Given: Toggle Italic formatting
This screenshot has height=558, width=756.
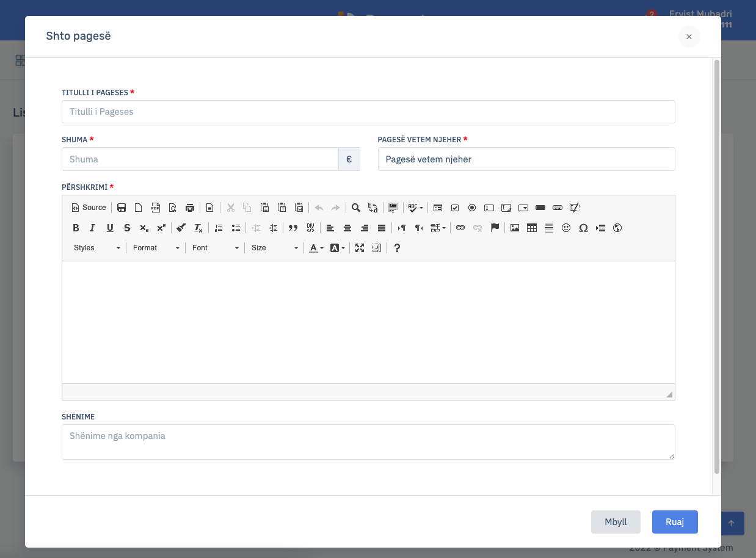Looking at the screenshot, I should [93, 228].
